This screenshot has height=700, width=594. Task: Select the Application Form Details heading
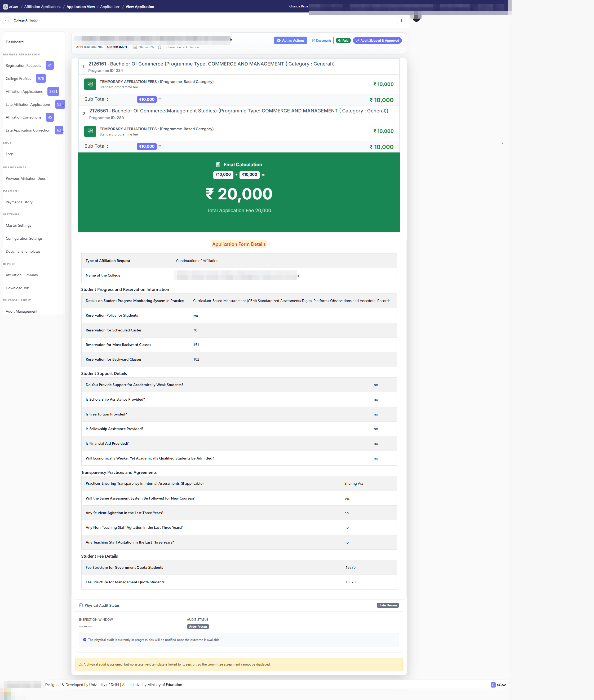pos(239,244)
